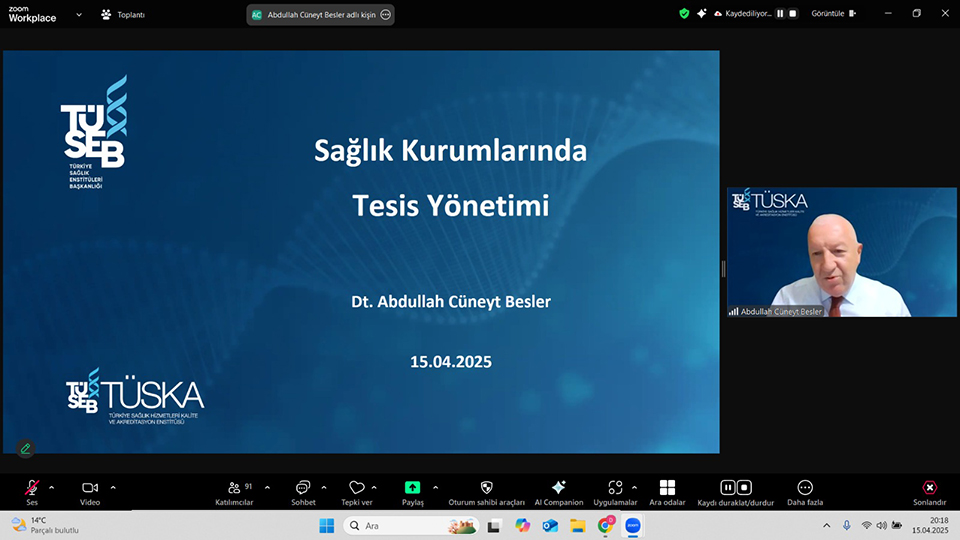Expand video options arrow next to Video

[x=113, y=488]
